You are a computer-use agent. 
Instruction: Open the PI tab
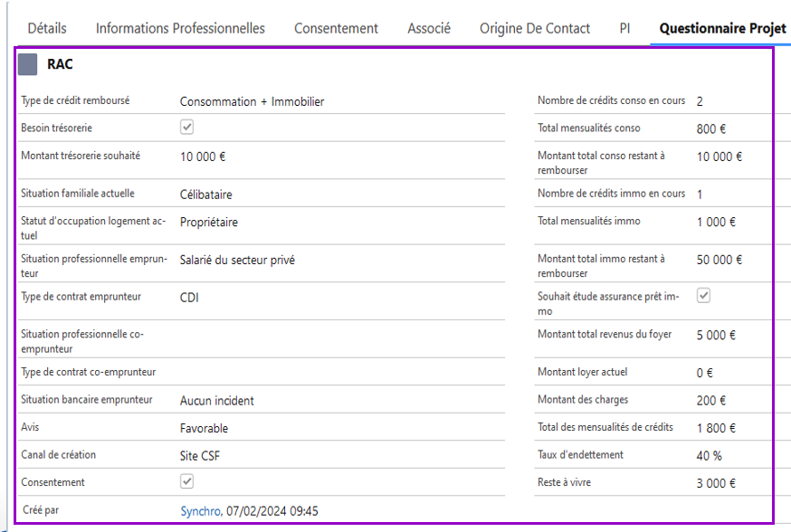[624, 28]
